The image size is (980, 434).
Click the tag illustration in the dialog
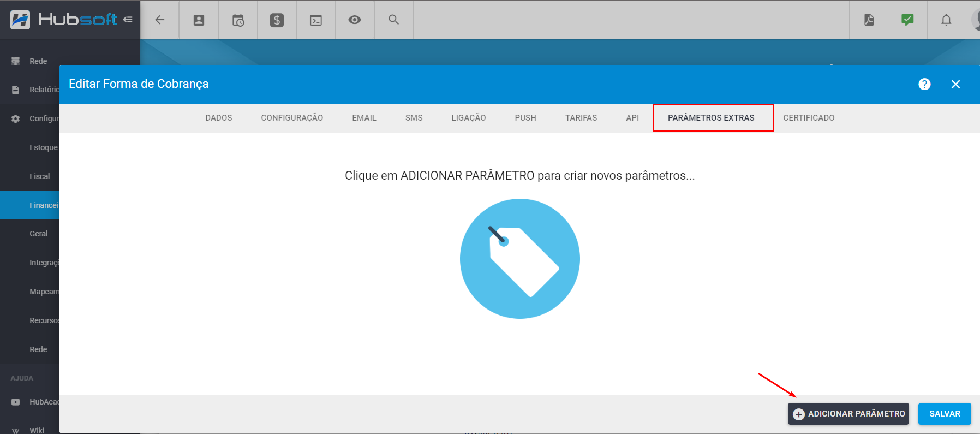coord(520,259)
